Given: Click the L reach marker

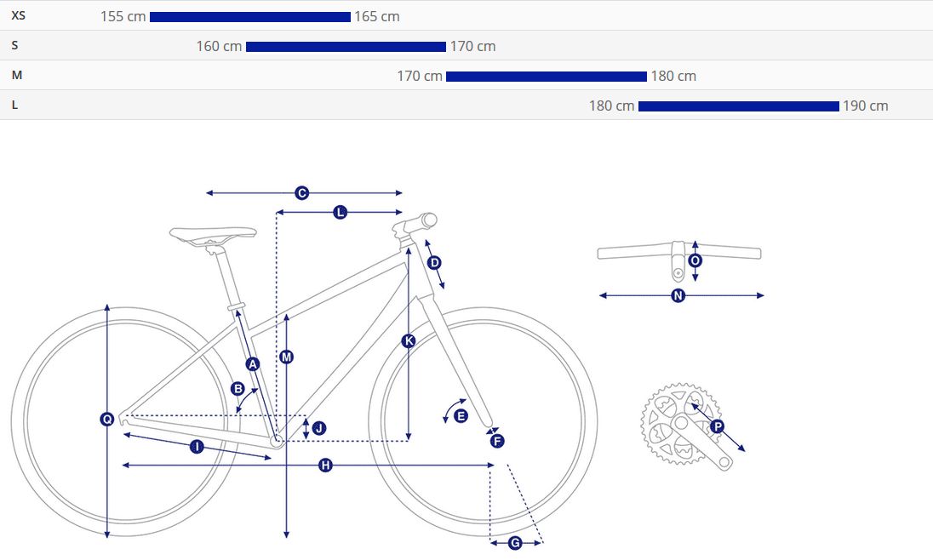Looking at the screenshot, I should coord(341,212).
